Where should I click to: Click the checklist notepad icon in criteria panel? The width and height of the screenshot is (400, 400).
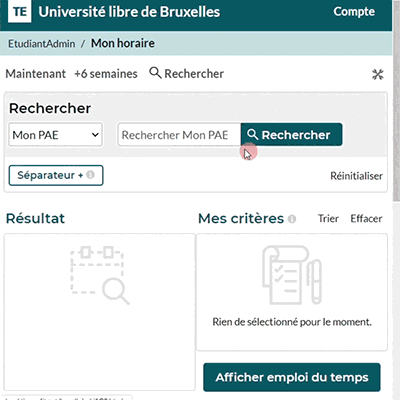tap(292, 275)
